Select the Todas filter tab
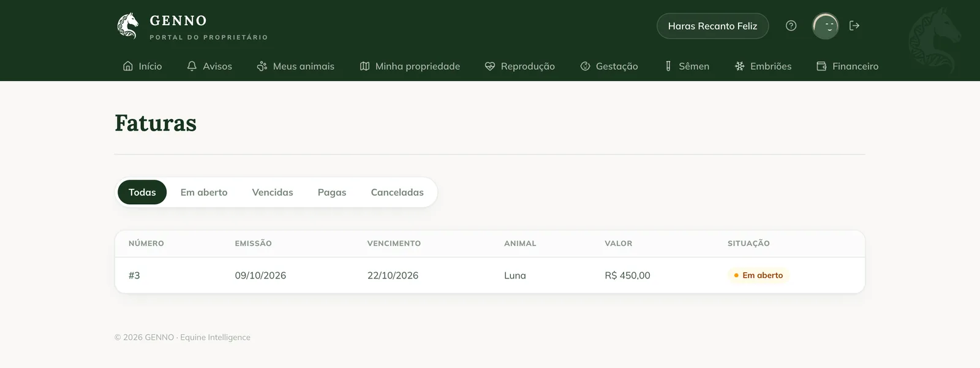This screenshot has height=368, width=980. (142, 192)
